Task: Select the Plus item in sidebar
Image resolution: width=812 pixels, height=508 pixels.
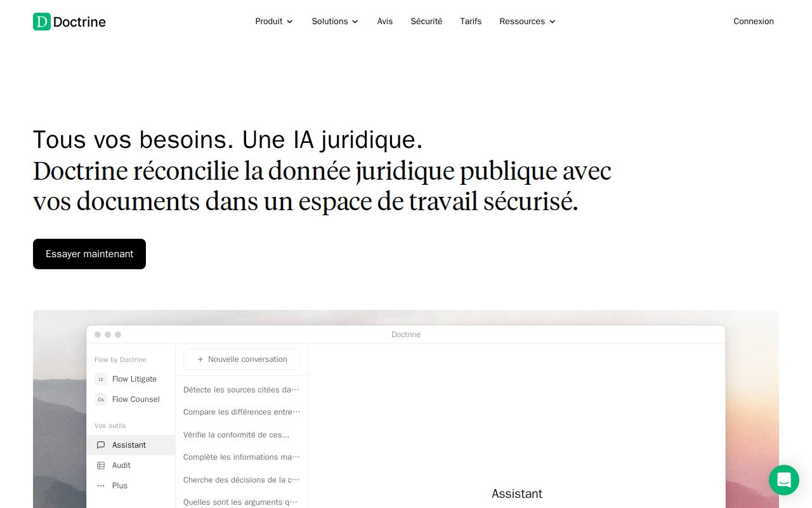Action: (x=131, y=486)
